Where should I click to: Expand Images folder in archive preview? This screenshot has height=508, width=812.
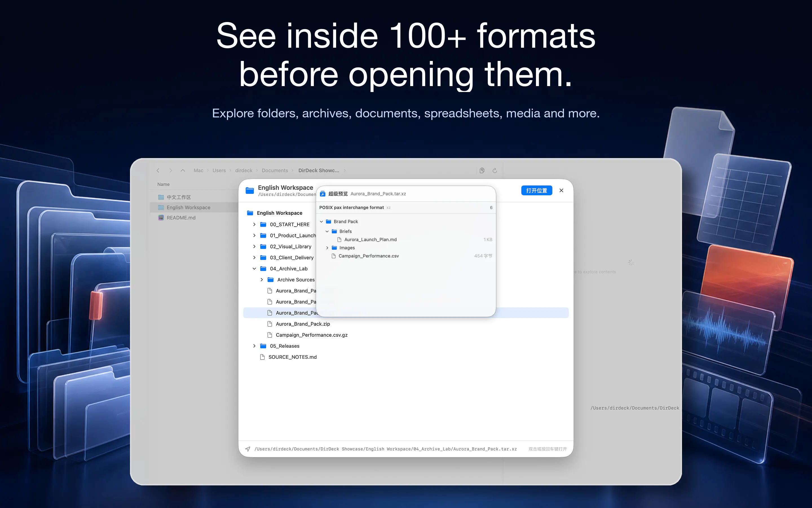[327, 248]
